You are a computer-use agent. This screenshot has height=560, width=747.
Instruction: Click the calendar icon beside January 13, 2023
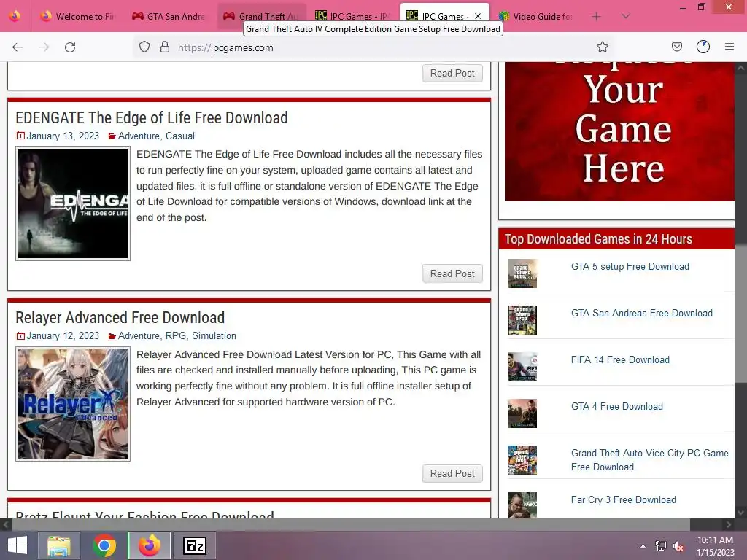tap(20, 136)
